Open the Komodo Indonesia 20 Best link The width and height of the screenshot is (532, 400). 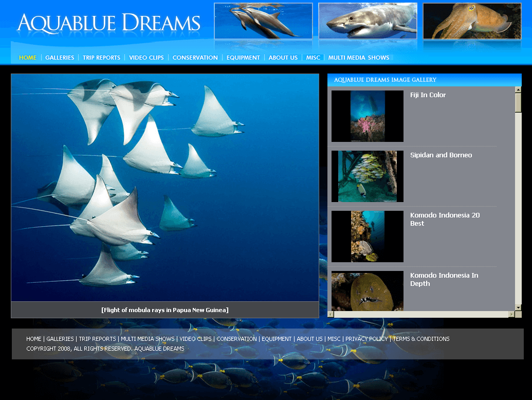445,219
